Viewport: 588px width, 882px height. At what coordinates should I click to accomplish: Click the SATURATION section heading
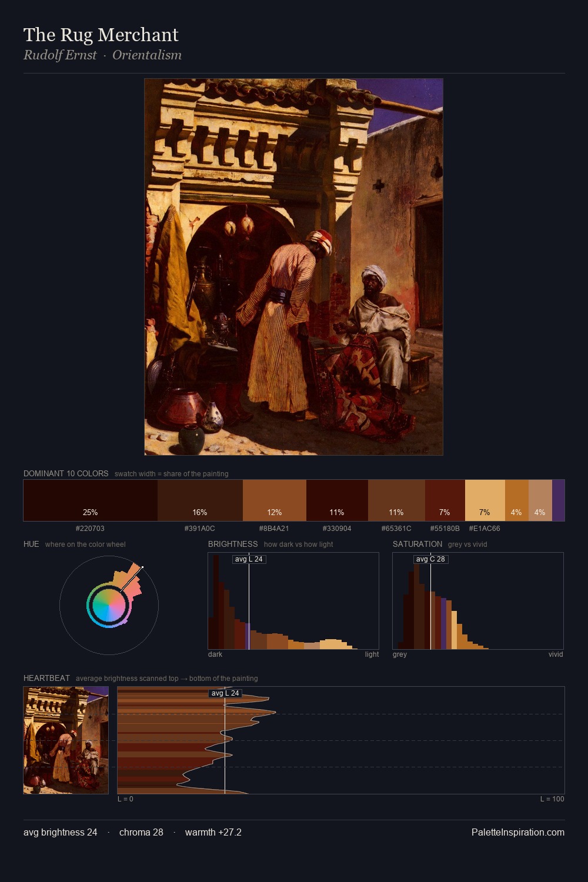[417, 544]
